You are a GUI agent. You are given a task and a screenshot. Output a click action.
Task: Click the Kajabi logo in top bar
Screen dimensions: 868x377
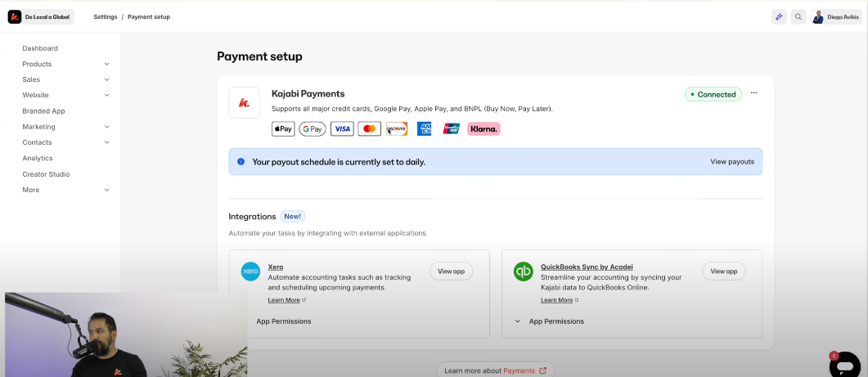pos(15,17)
